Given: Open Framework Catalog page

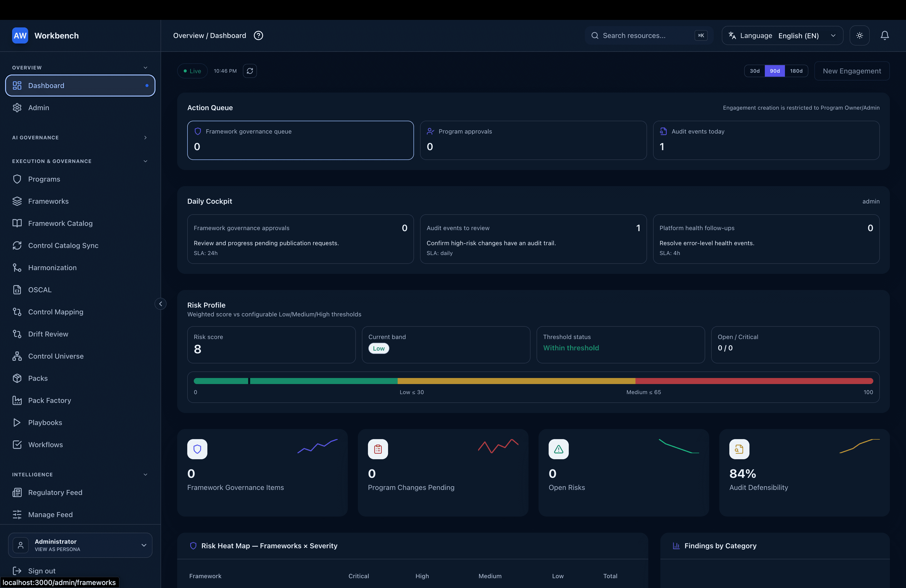Looking at the screenshot, I should [80, 223].
